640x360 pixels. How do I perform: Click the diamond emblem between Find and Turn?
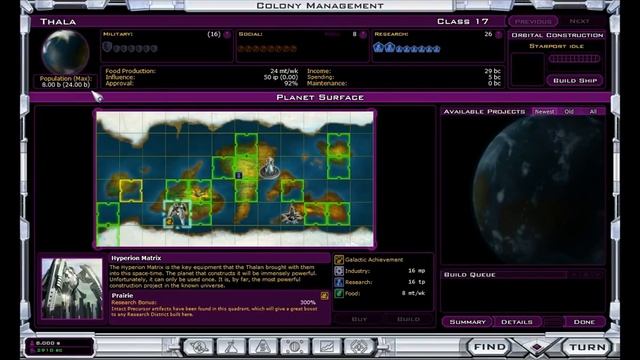(x=537, y=347)
